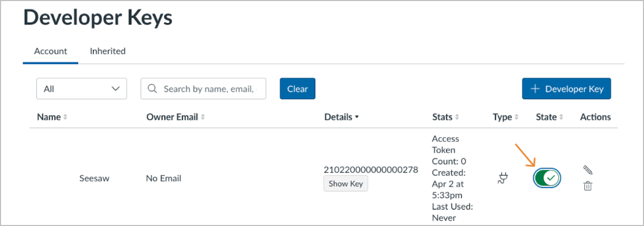The image size is (644, 226).
Task: Click the Details column sort arrow
Action: tap(357, 117)
